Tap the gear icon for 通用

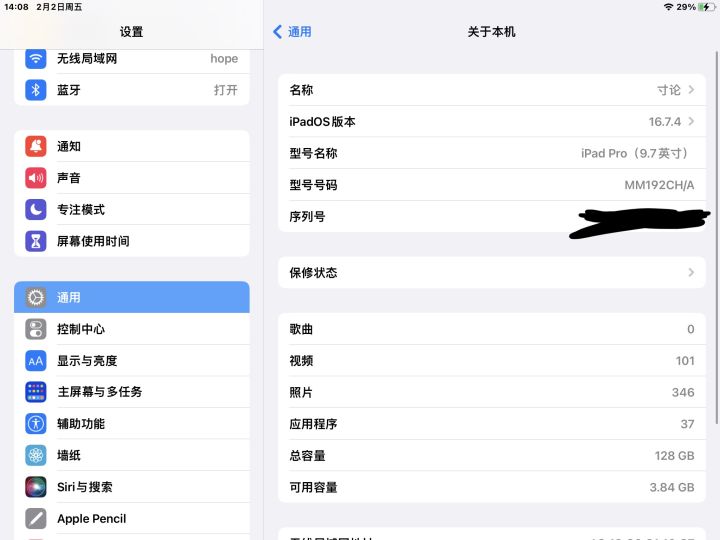click(x=35, y=298)
